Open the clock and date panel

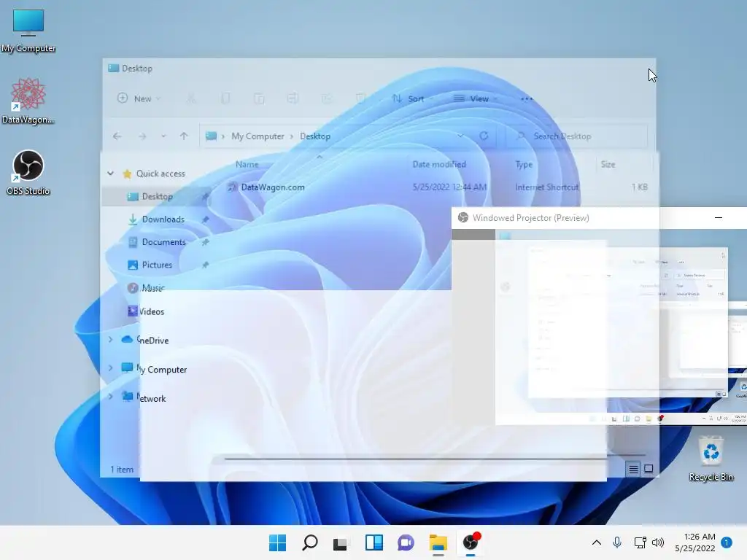click(x=695, y=542)
